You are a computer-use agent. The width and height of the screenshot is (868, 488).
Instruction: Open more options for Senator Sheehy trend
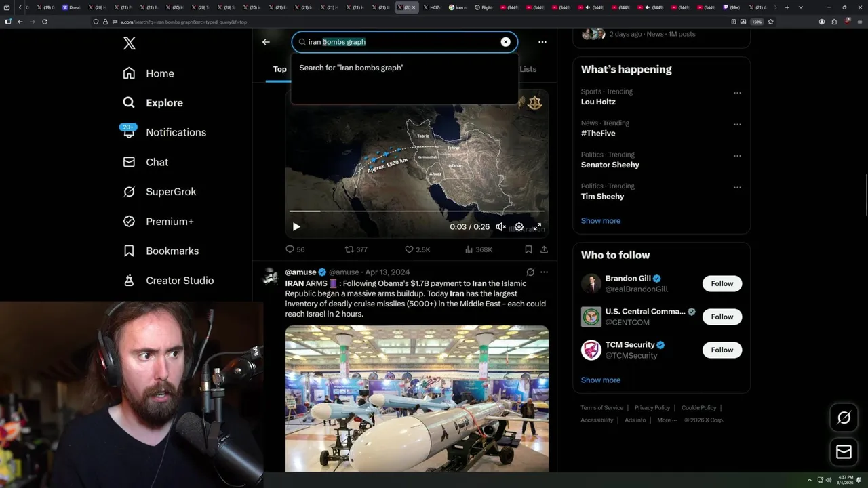pyautogui.click(x=737, y=156)
